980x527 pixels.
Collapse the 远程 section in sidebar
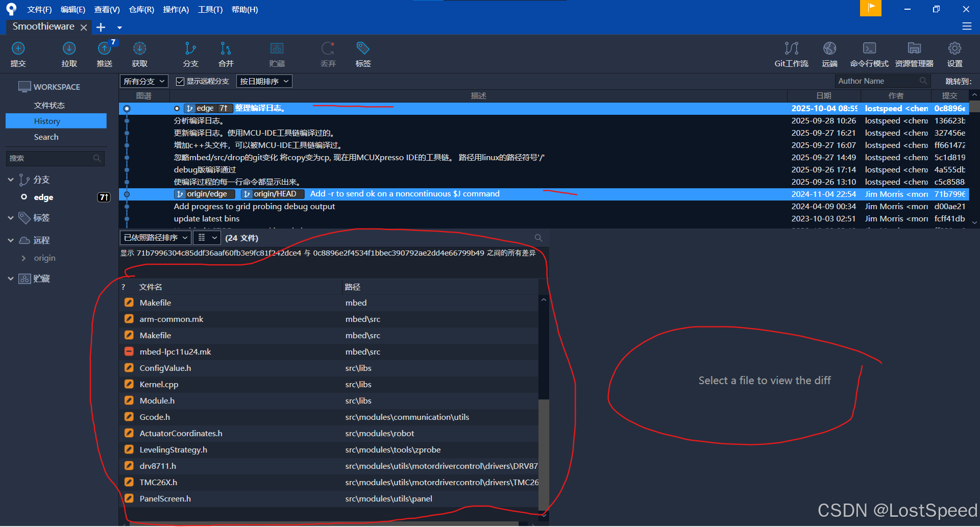(11, 240)
